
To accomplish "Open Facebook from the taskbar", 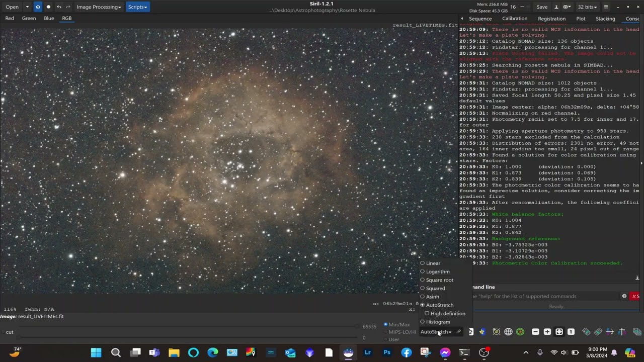I will tap(407, 352).
